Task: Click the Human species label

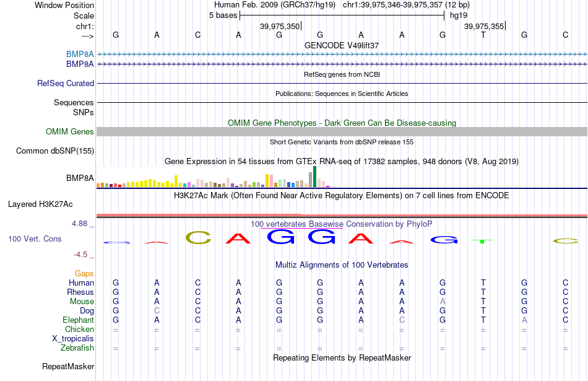Action: (81, 282)
